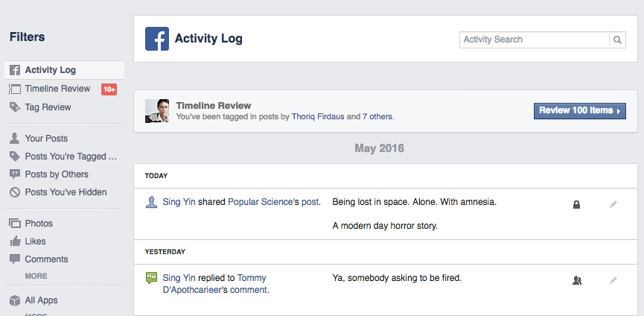Select Posts You're Tagged filter
644x316 pixels.
(x=71, y=157)
